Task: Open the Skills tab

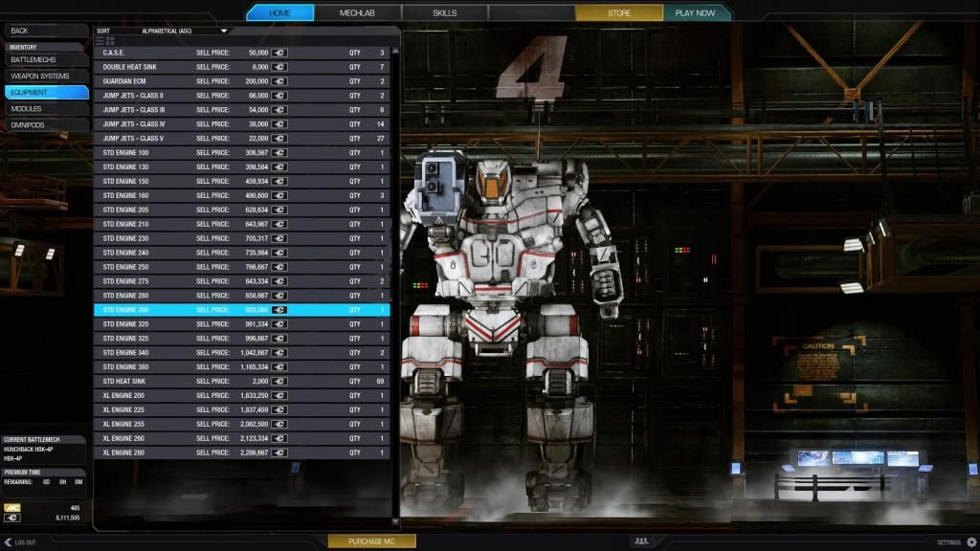Action: (x=445, y=13)
